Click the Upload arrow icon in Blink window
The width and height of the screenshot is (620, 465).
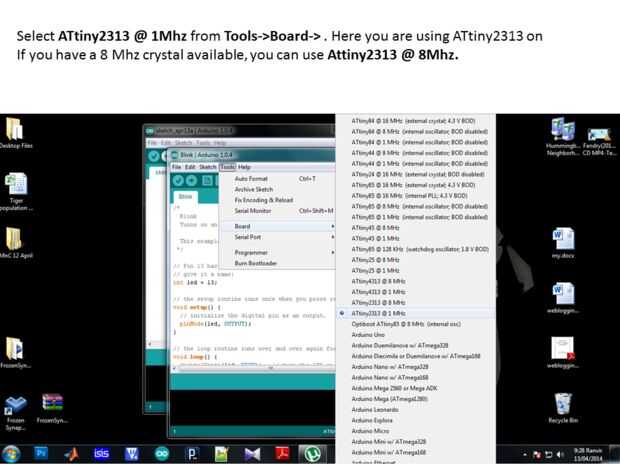point(191,181)
